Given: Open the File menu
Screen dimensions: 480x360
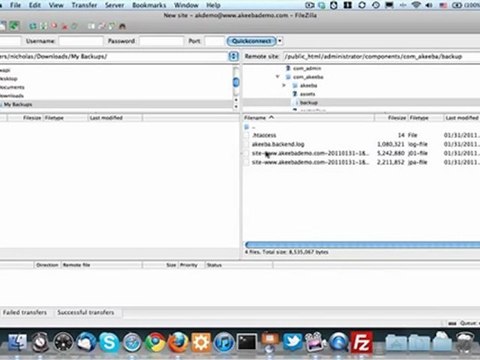Looking at the screenshot, I should tap(15, 5).
